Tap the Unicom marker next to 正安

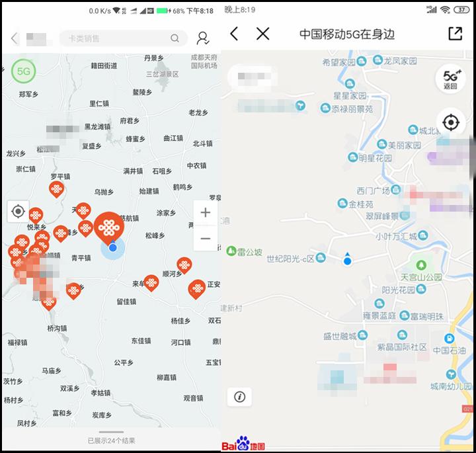tap(197, 289)
